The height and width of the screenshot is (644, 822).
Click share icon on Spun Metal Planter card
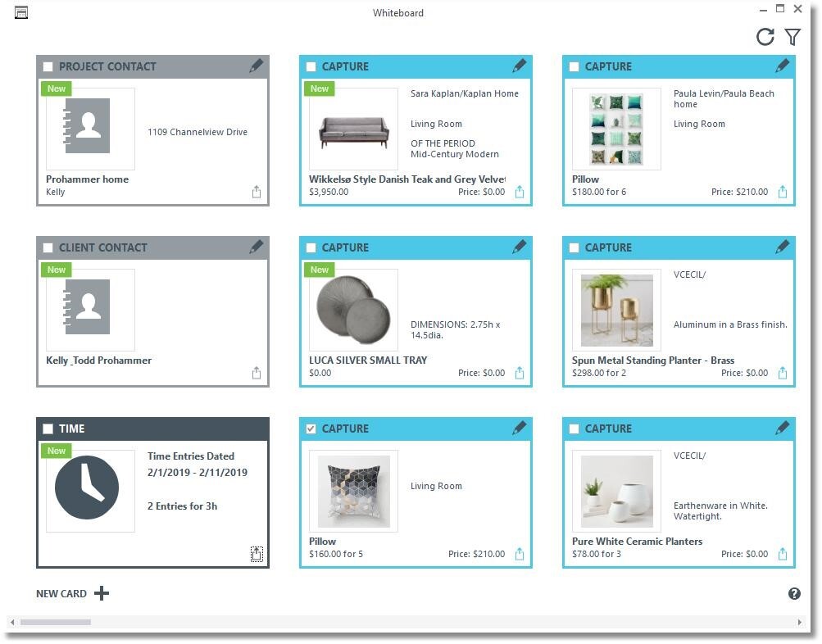tap(783, 374)
